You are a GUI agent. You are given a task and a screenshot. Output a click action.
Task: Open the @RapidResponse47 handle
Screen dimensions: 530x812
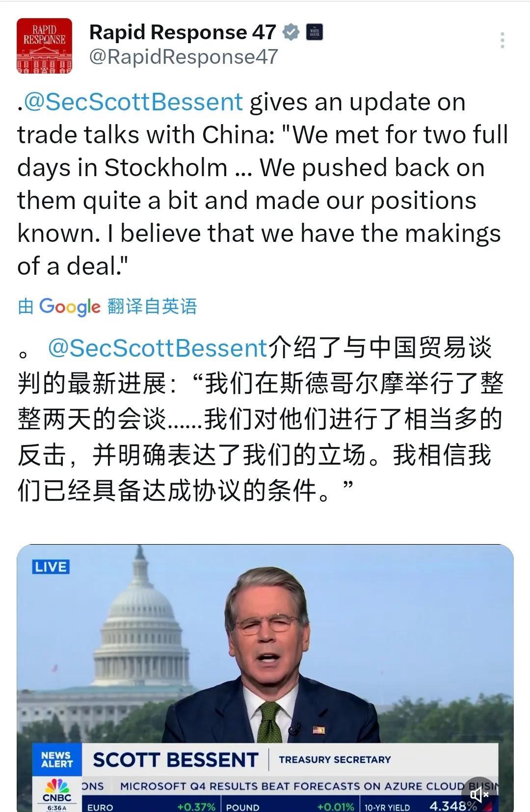coord(184,57)
